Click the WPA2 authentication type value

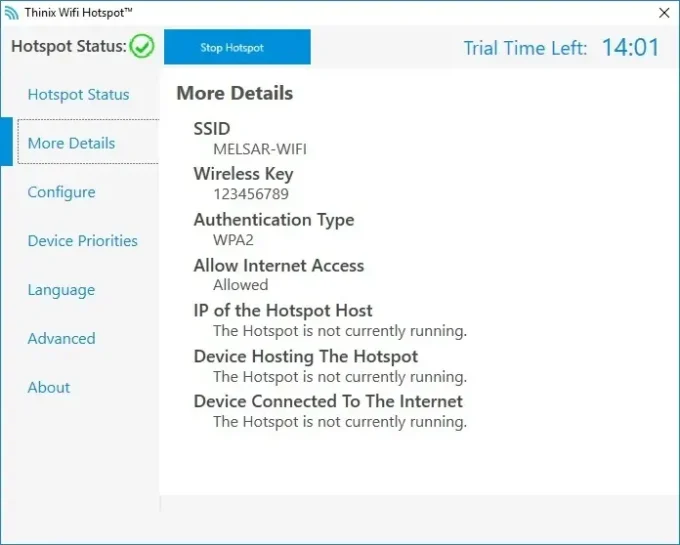coord(235,240)
